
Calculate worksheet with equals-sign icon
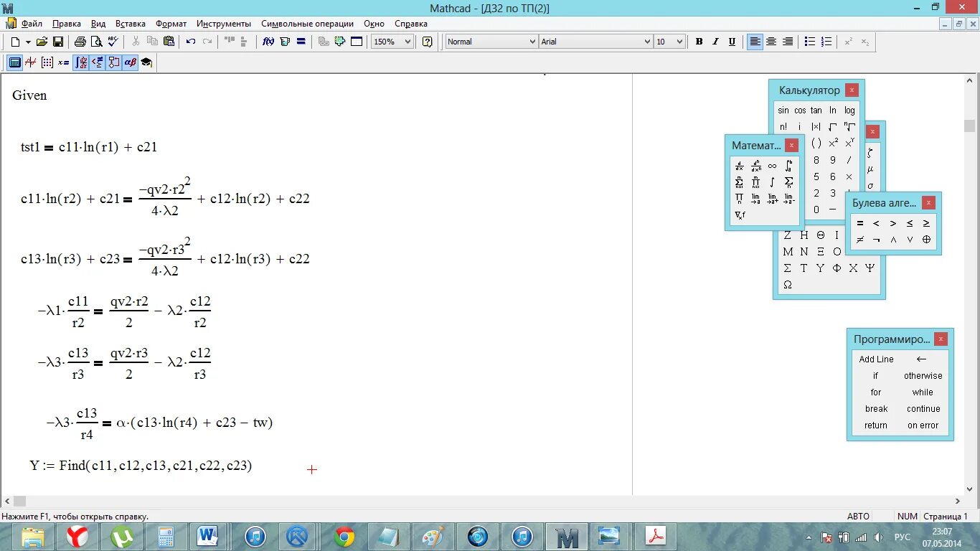[x=301, y=42]
